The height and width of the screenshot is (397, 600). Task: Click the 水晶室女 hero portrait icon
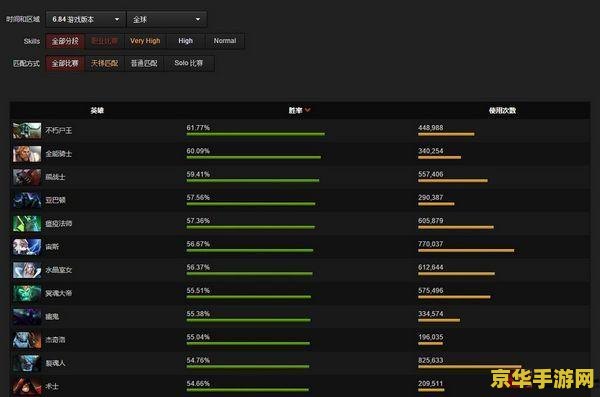pyautogui.click(x=27, y=270)
